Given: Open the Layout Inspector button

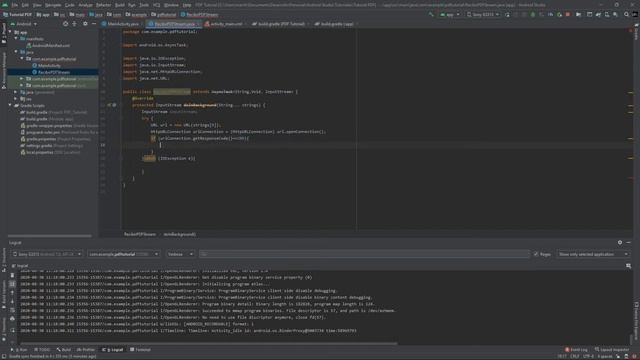Looking at the screenshot, I should (x=612, y=350).
